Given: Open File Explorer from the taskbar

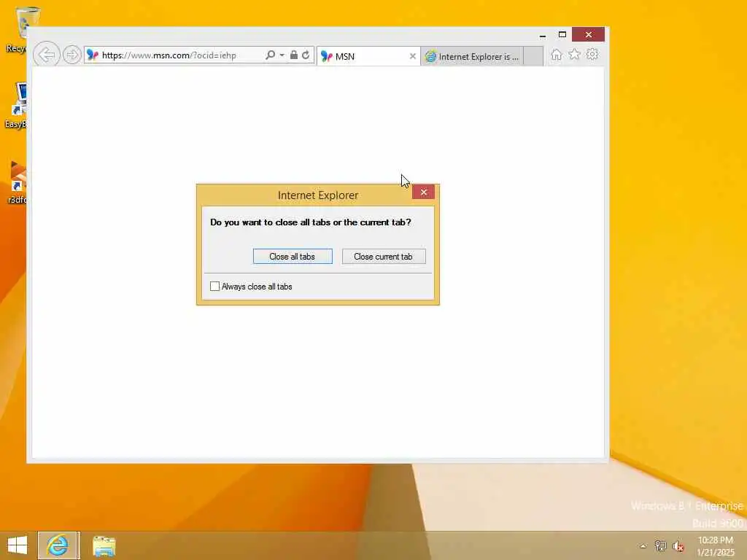Looking at the screenshot, I should pos(104,545).
